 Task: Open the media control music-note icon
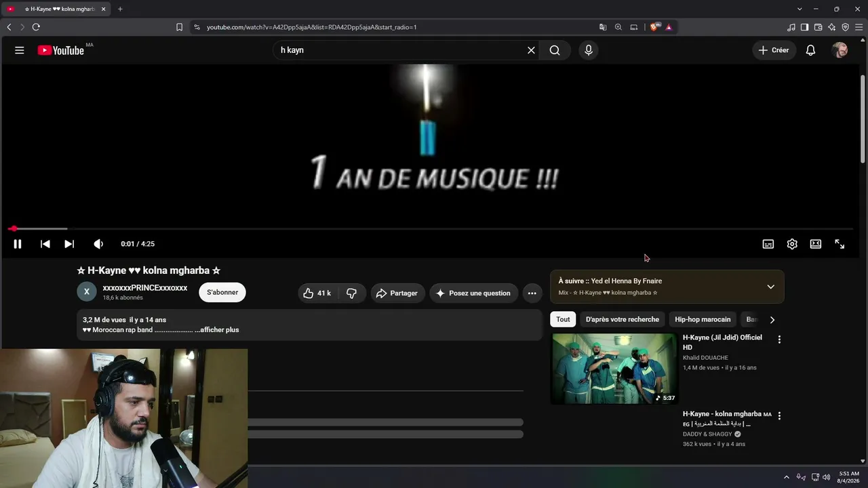[x=791, y=27]
